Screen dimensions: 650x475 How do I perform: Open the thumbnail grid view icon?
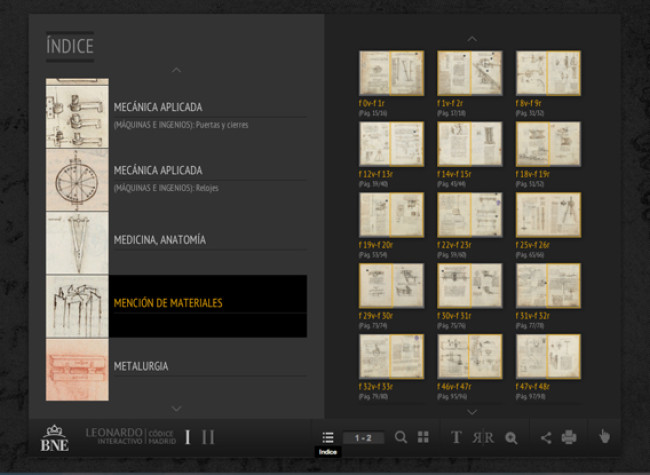[423, 437]
